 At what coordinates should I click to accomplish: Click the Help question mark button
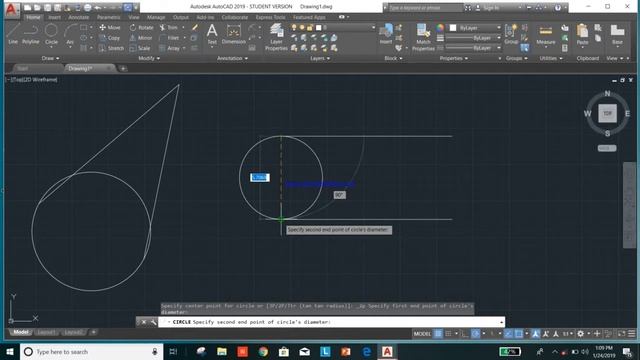(558, 7)
